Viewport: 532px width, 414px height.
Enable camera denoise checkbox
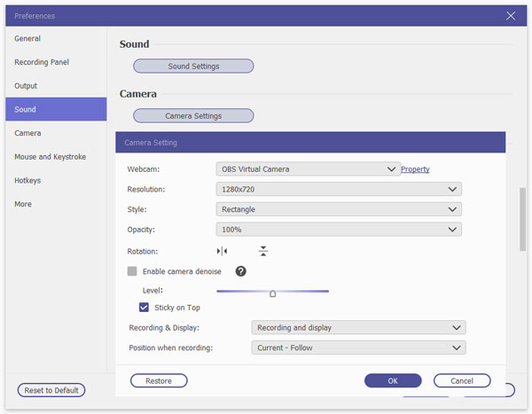pyautogui.click(x=132, y=271)
